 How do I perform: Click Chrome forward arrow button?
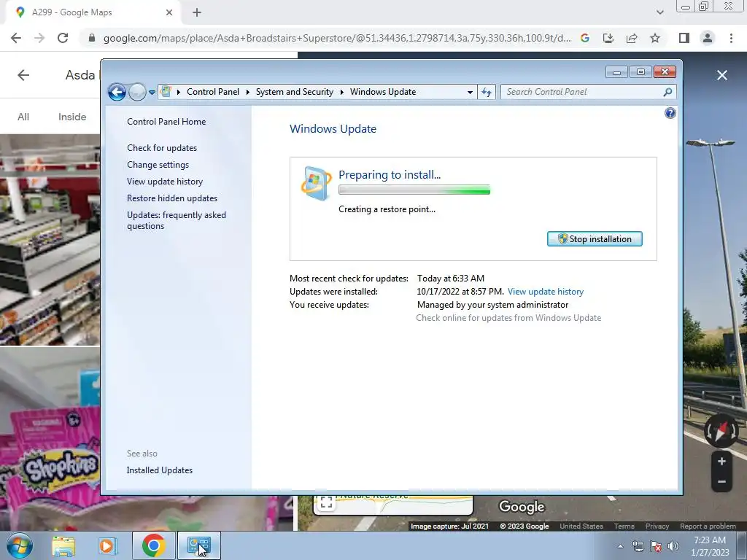tap(39, 38)
